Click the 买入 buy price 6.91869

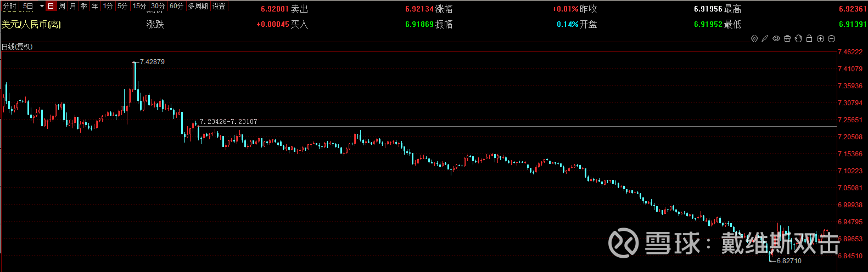coord(419,25)
